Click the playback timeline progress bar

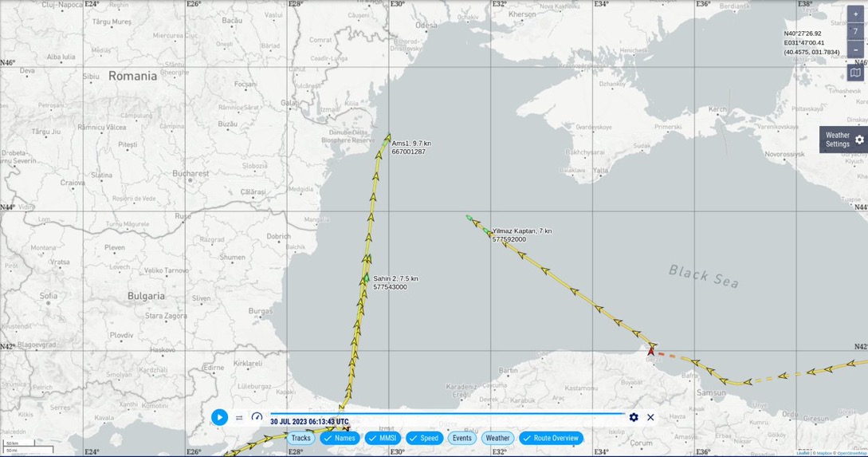point(448,413)
